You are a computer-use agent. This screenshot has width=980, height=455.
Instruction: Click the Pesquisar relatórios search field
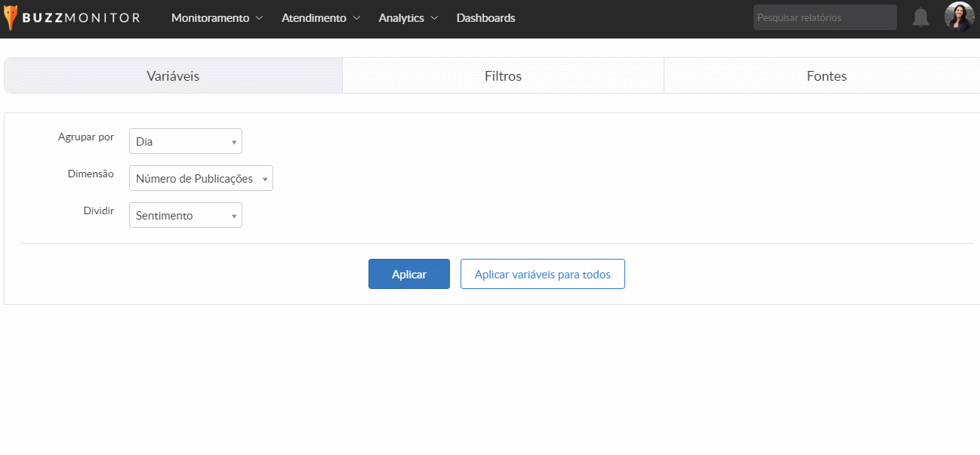(x=824, y=17)
